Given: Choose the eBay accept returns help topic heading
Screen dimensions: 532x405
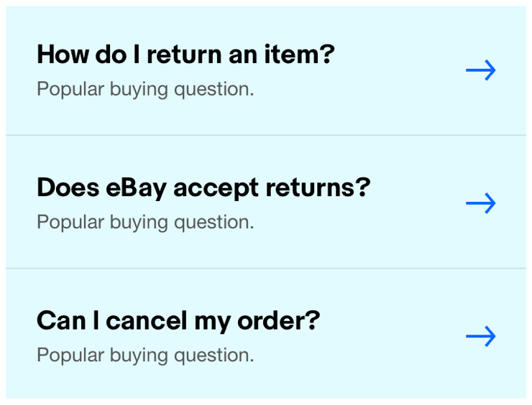Looking at the screenshot, I should (x=203, y=187).
